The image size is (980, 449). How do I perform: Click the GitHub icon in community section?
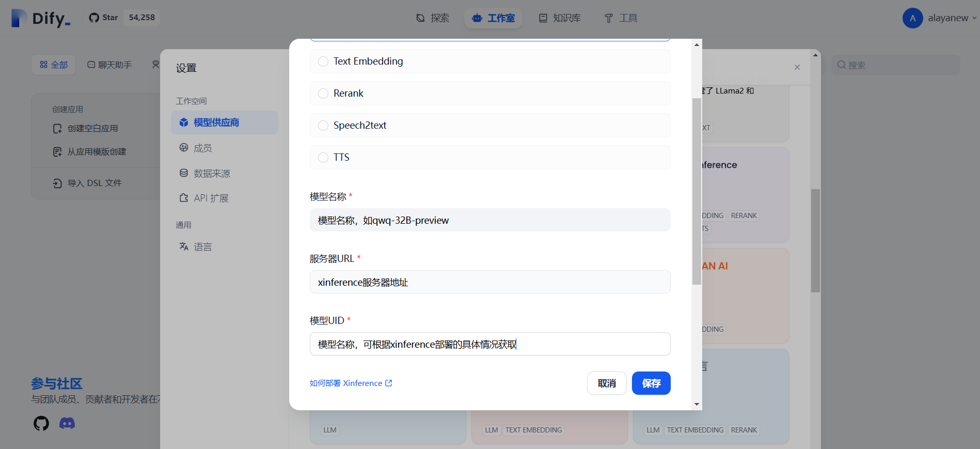click(x=41, y=424)
